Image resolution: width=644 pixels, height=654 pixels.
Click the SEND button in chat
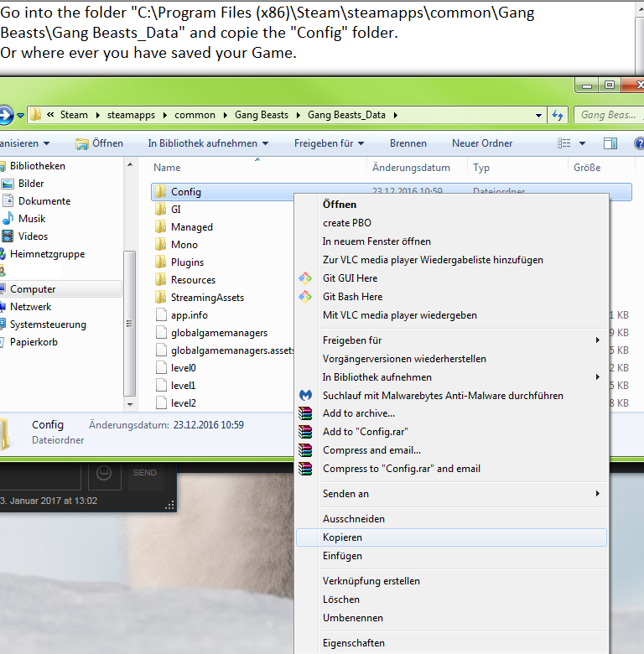tap(145, 473)
